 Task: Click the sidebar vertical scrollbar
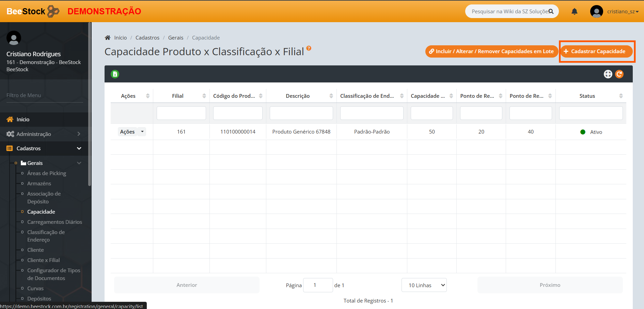coord(90,102)
